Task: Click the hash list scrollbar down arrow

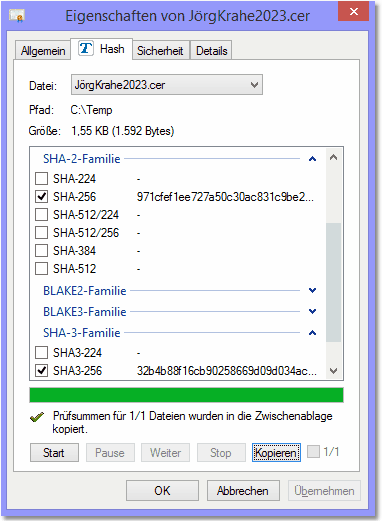Action: (333, 371)
